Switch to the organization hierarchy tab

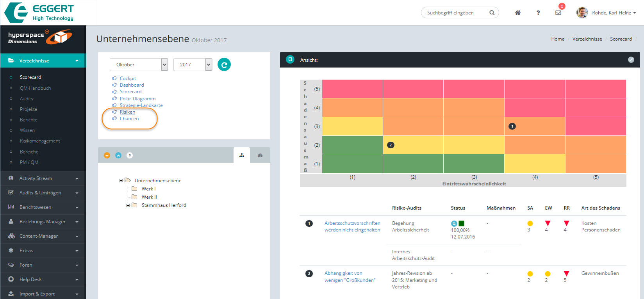click(x=242, y=155)
